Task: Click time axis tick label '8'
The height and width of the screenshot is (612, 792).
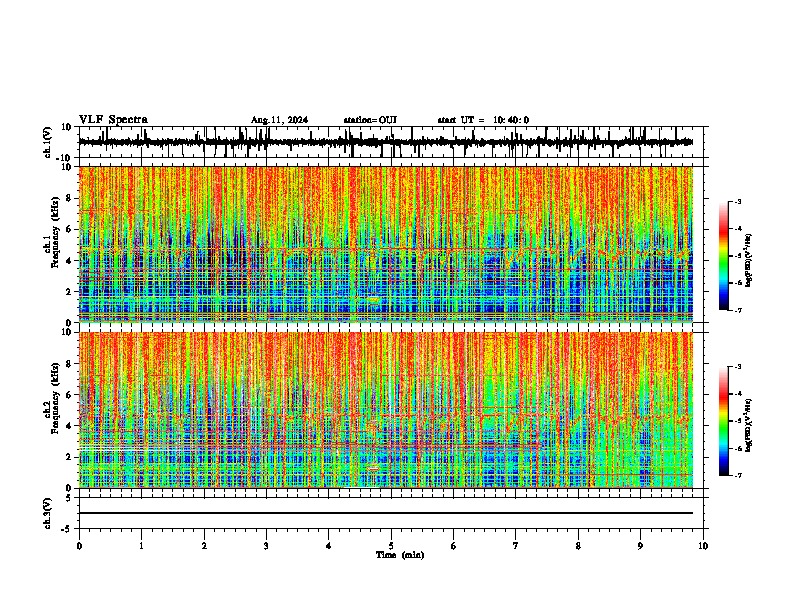Action: [578, 546]
